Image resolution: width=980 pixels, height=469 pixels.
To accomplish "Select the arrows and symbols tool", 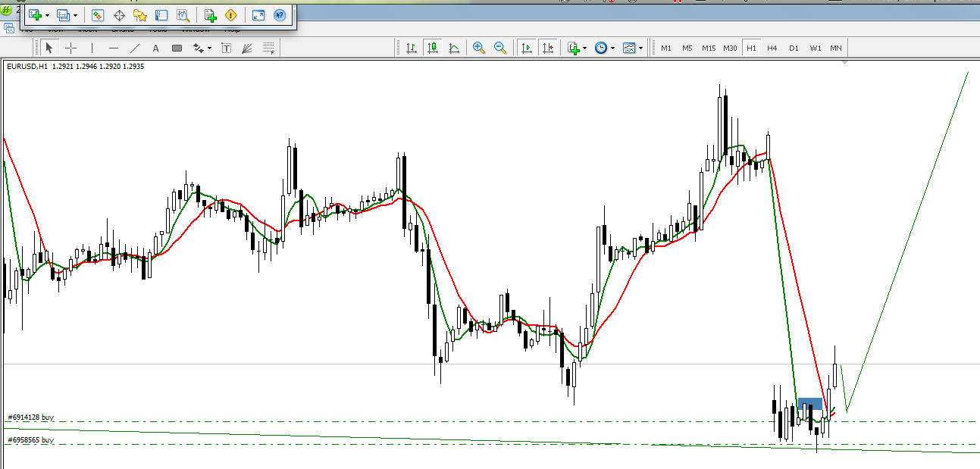I will click(198, 48).
